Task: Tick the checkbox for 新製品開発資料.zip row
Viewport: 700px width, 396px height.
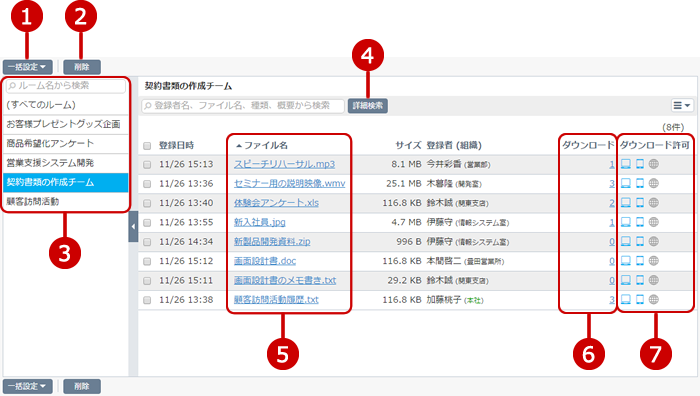Action: pos(147,242)
